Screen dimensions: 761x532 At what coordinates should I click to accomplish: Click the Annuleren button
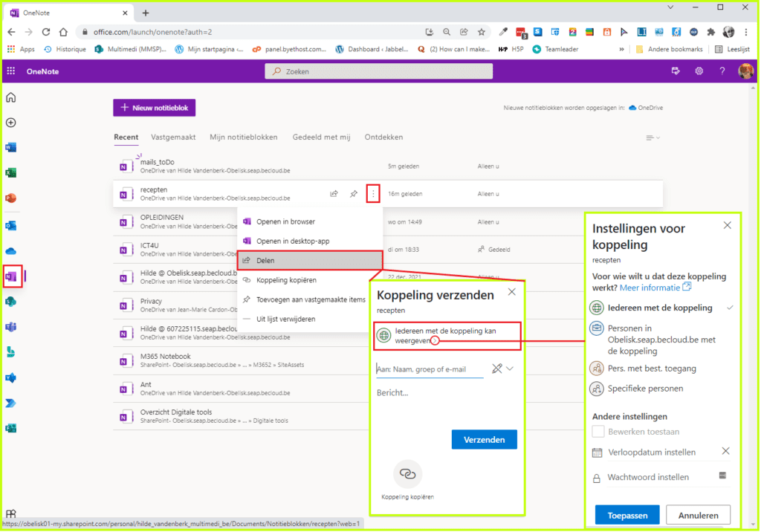coord(698,515)
